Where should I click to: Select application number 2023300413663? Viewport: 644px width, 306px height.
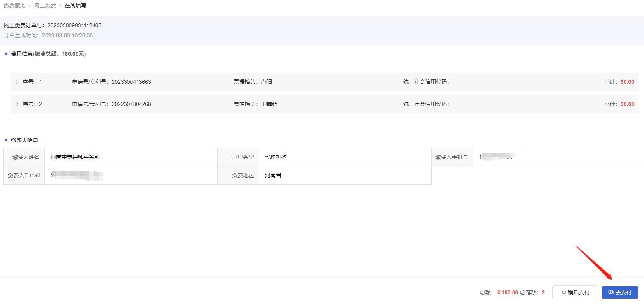(131, 82)
